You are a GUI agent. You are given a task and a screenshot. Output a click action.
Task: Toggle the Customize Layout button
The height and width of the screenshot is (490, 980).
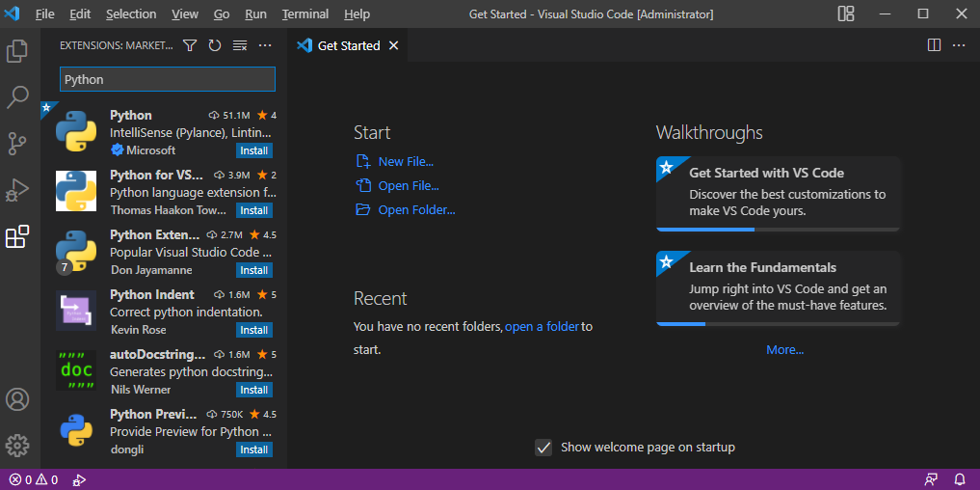click(846, 14)
